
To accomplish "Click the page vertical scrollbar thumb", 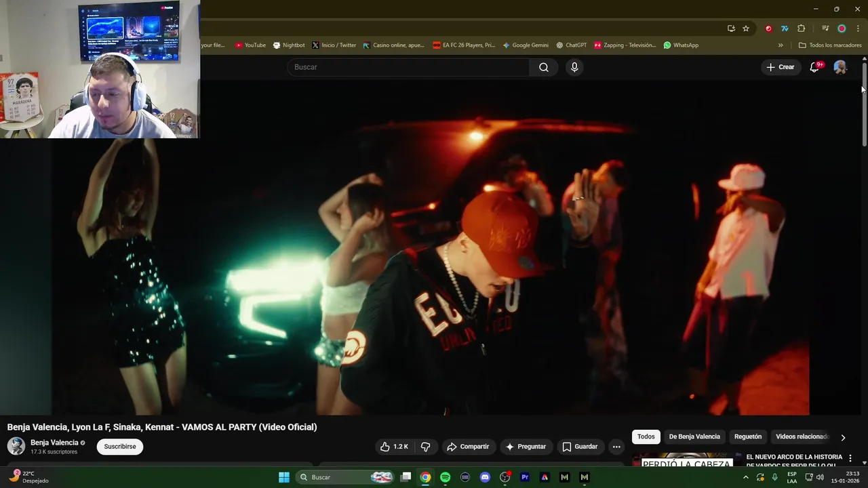I will (x=864, y=105).
